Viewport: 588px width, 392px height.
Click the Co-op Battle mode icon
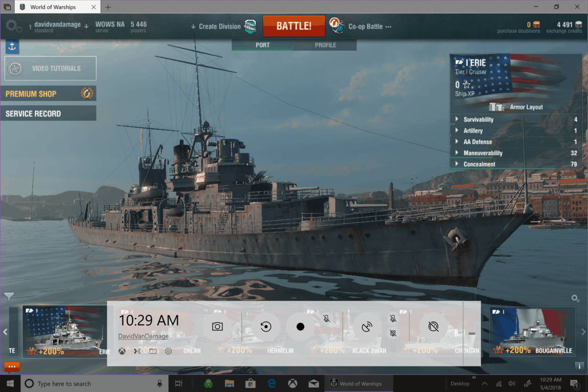(x=337, y=26)
